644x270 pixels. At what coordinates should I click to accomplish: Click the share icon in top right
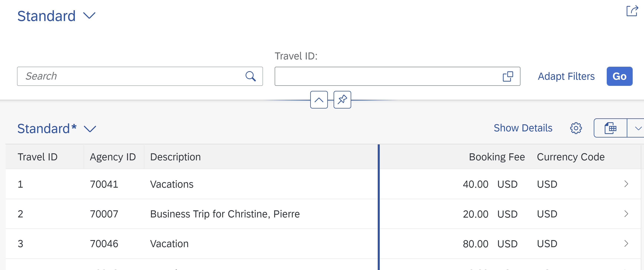(632, 11)
